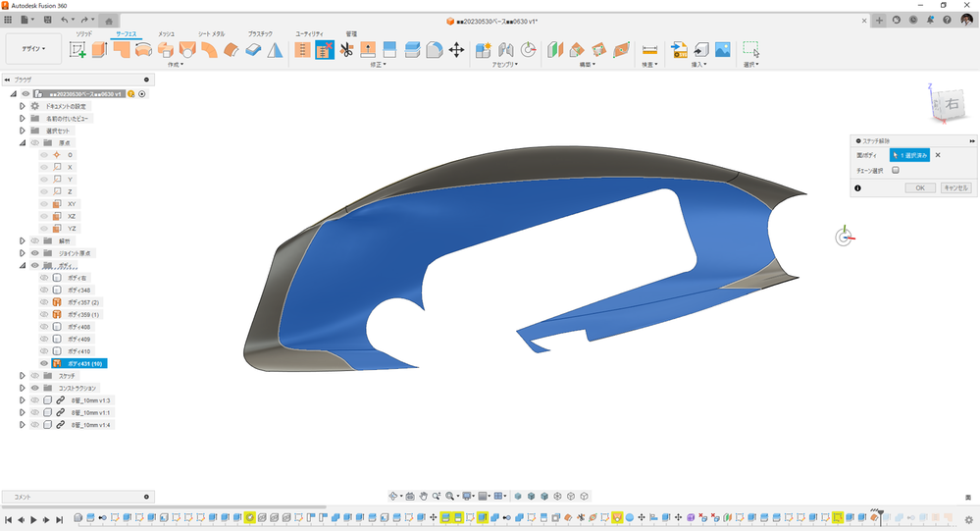The image size is (980, 531).
Task: Select the Joint tool in assemble group
Action: coord(505,50)
